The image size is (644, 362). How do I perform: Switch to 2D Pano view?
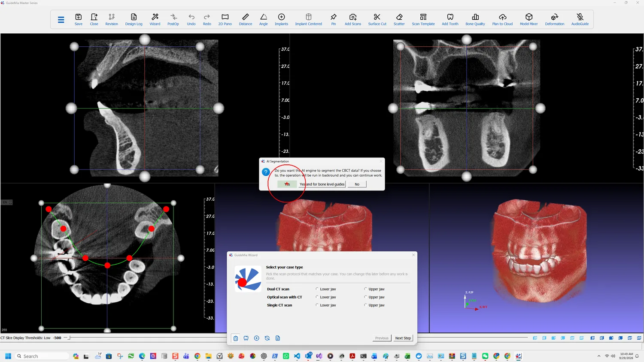click(225, 20)
